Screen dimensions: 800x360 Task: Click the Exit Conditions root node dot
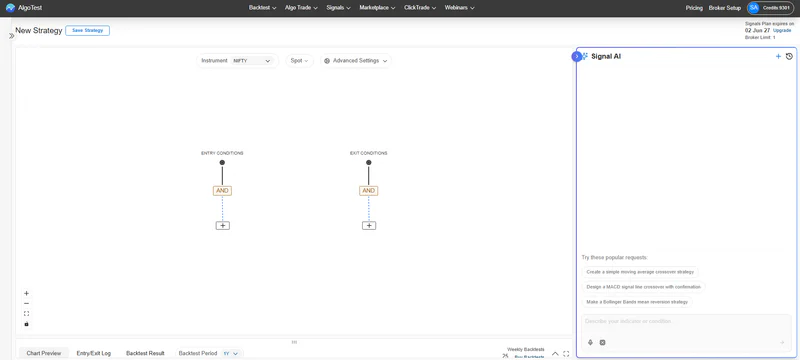(368, 163)
